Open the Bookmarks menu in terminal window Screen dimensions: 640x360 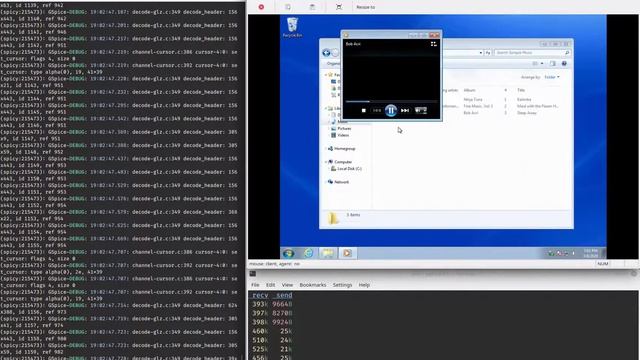coord(313,285)
